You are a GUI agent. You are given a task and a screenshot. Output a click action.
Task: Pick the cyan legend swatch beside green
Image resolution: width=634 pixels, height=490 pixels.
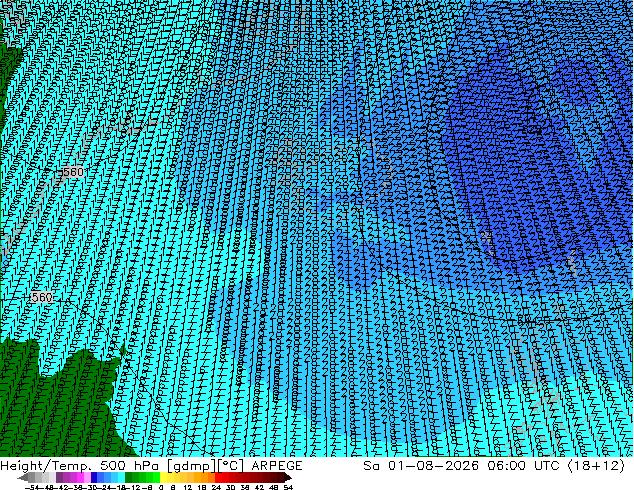(121, 478)
